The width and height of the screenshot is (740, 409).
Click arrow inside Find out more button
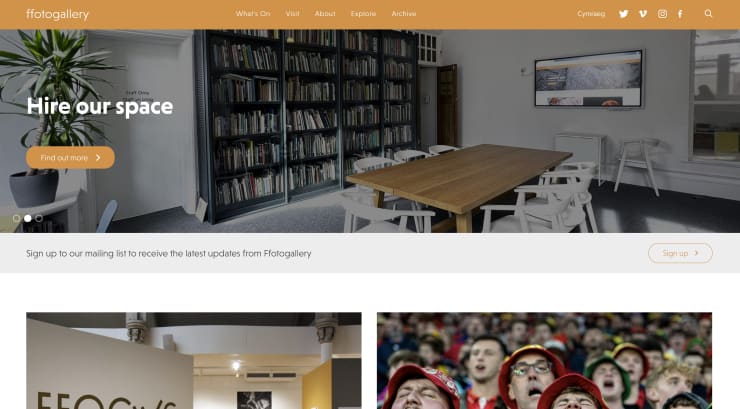[x=98, y=158]
